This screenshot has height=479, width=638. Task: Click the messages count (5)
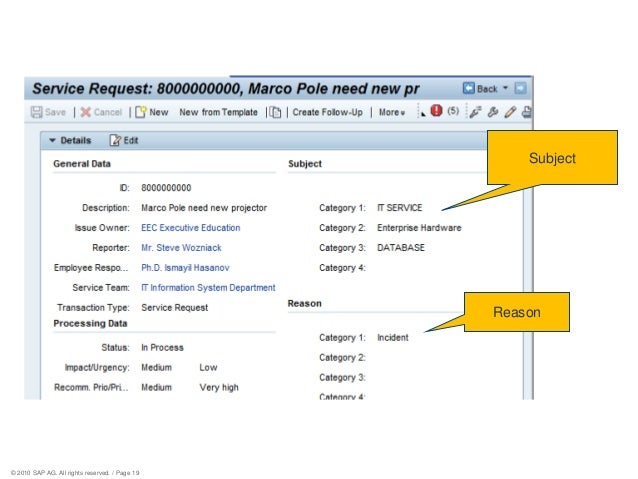pos(453,111)
